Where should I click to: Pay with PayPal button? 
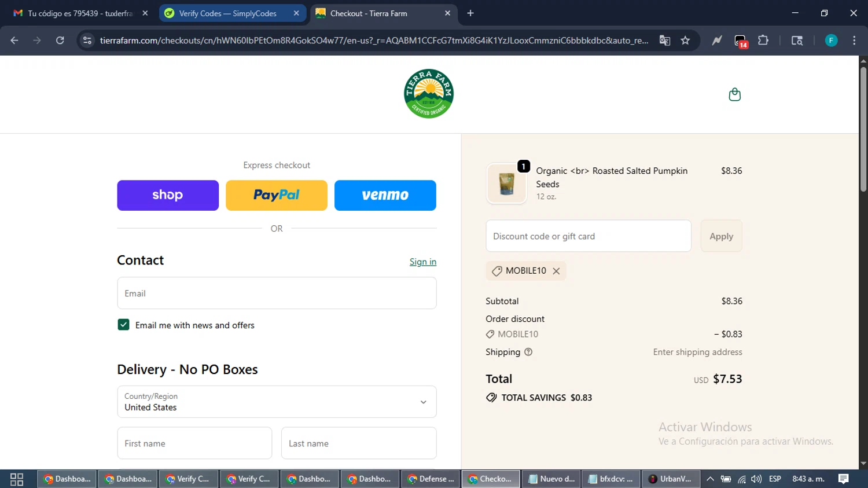(277, 195)
